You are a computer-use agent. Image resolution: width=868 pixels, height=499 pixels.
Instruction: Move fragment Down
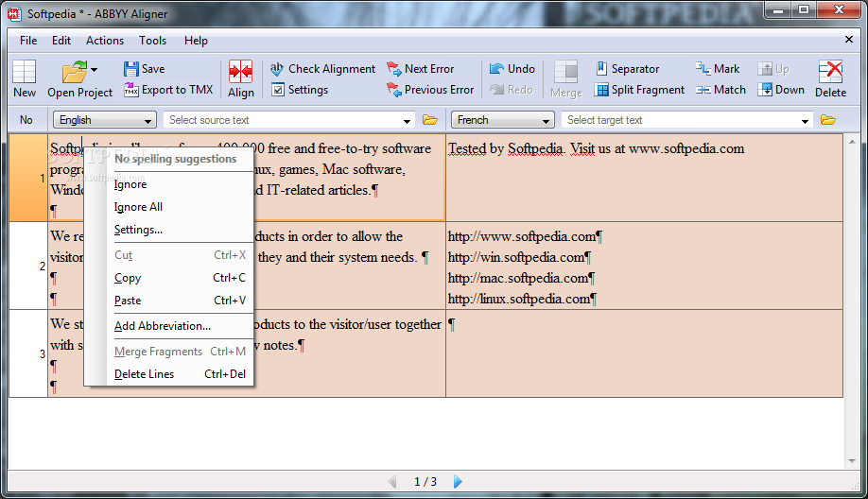click(781, 90)
